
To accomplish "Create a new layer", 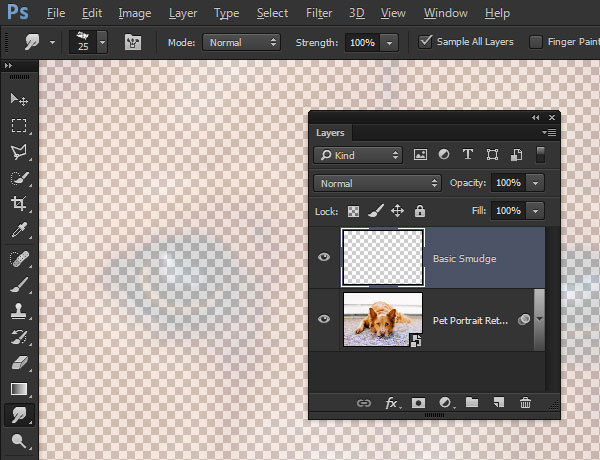I will [x=499, y=403].
